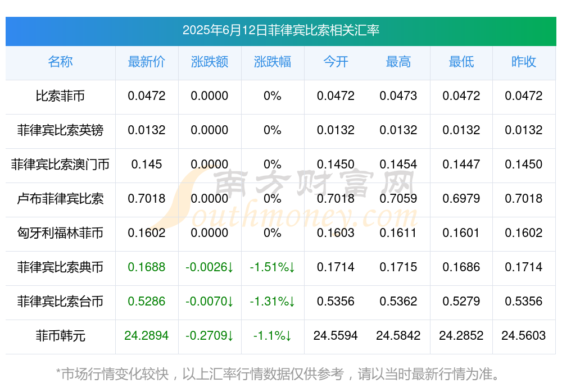Select the 最低 column header

(x=461, y=62)
